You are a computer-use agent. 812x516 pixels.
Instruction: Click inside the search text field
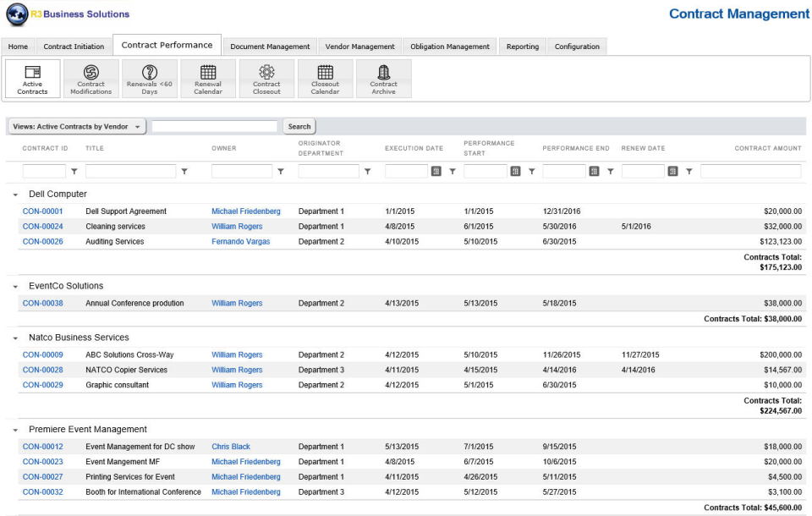coord(216,125)
